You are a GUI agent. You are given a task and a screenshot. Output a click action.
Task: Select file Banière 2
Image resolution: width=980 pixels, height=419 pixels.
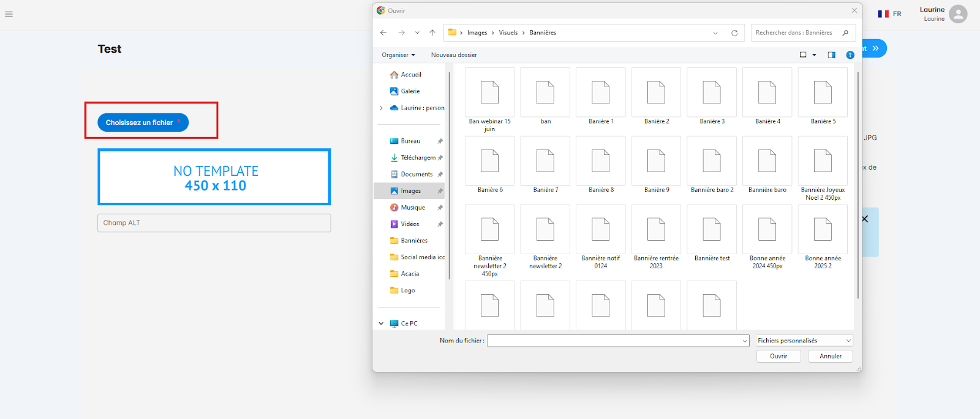[656, 96]
